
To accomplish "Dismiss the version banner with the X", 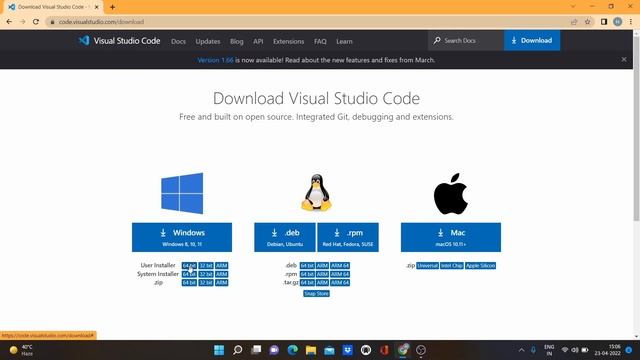I will [x=624, y=60].
